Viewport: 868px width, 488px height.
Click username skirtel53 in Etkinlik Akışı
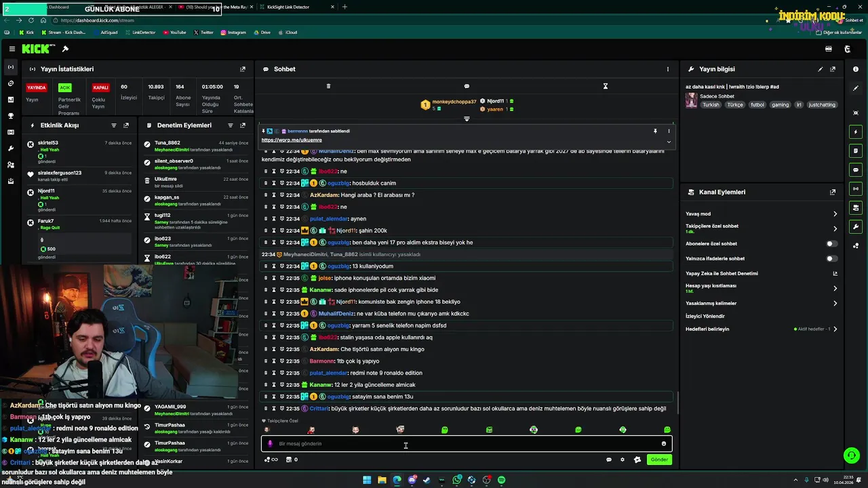[x=48, y=143]
